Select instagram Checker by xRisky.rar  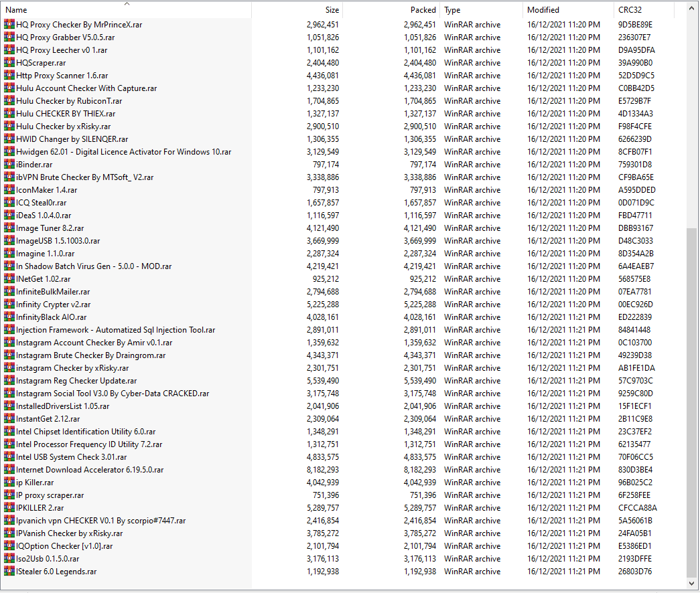point(72,368)
